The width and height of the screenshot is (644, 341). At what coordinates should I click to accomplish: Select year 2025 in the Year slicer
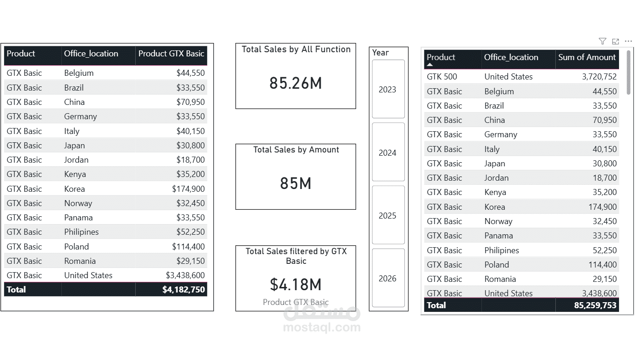(388, 215)
